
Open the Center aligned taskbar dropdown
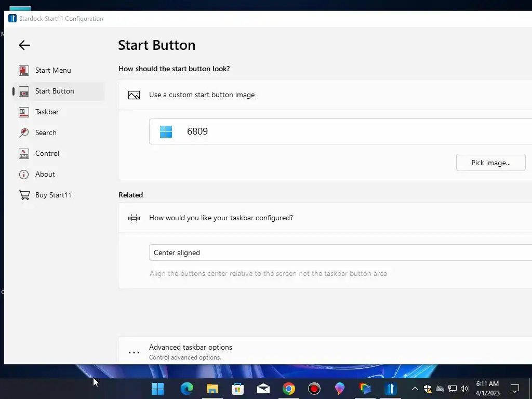341,253
